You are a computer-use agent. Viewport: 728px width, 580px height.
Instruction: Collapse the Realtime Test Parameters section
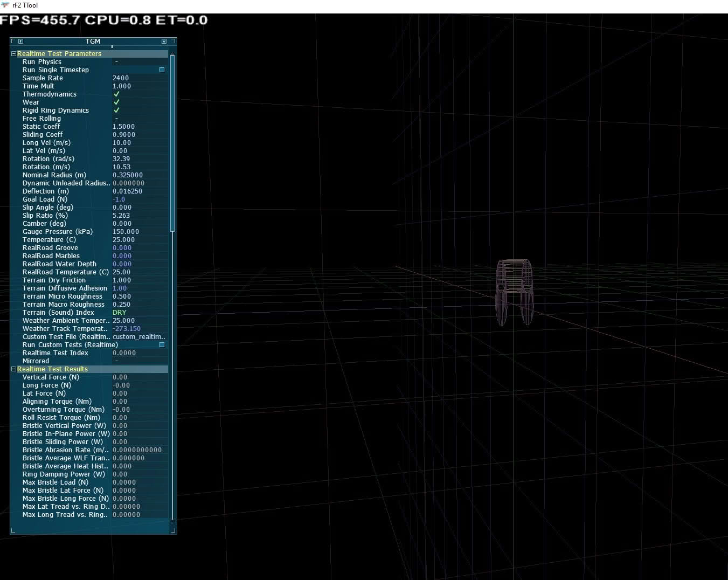coord(13,53)
